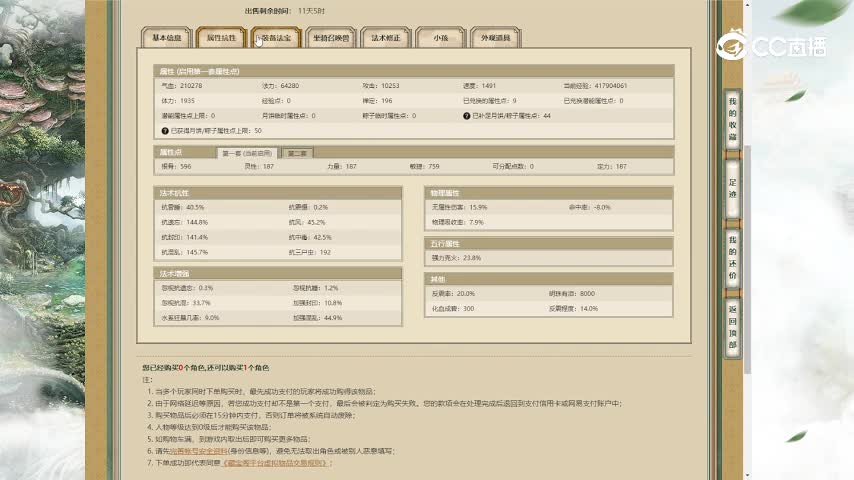This screenshot has width=854, height=480.
Task: Select the 抗封印: 141.4% resistance value
Action: [185, 238]
